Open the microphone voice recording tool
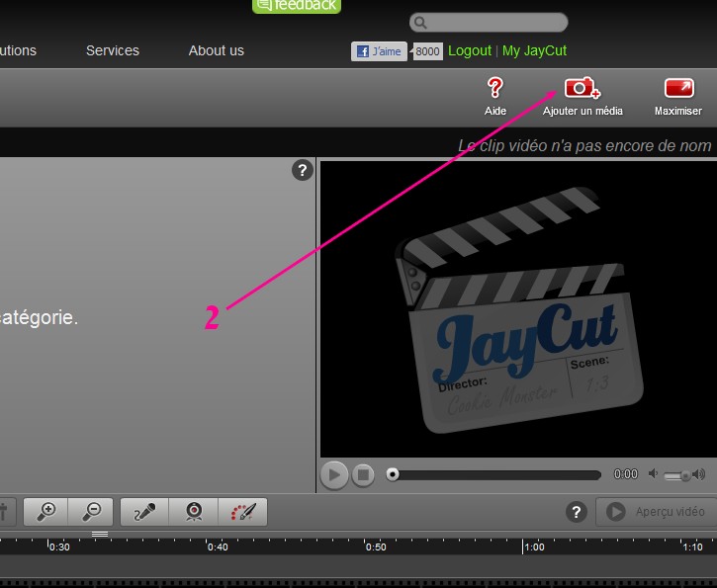This screenshot has height=588, width=717. coord(144,512)
